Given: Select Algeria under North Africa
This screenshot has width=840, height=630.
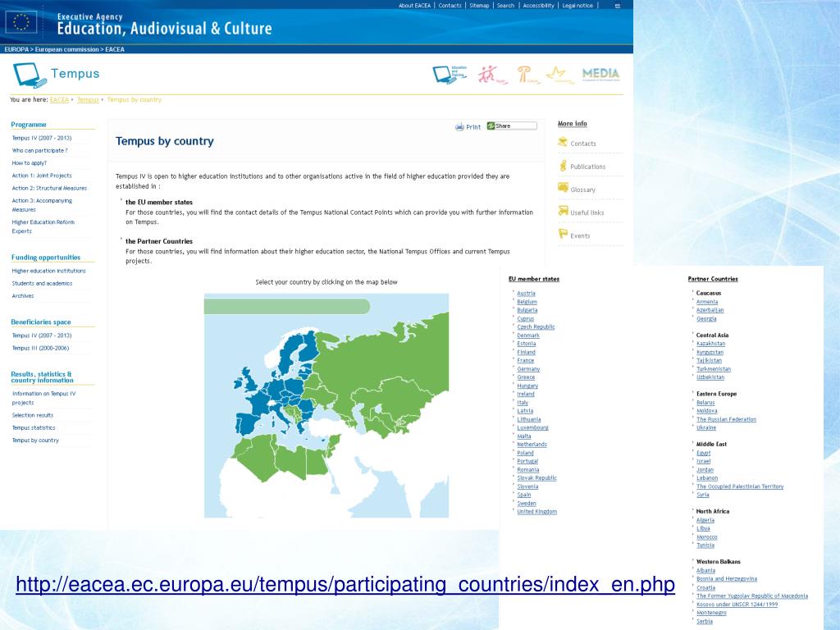Looking at the screenshot, I should (705, 520).
